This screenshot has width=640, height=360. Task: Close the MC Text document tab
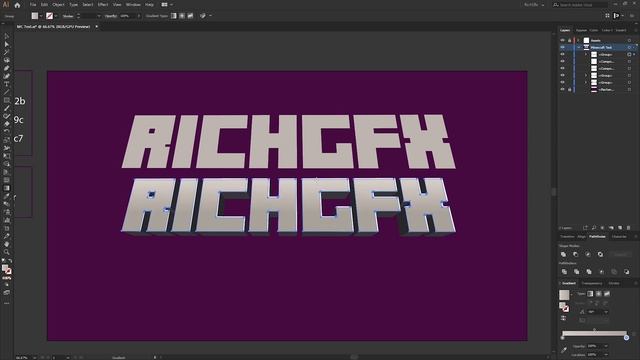pyautogui.click(x=97, y=27)
